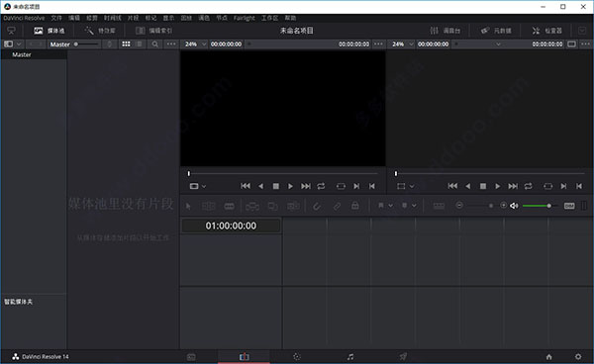Open timeline viewer options three-dot menu

click(x=585, y=44)
